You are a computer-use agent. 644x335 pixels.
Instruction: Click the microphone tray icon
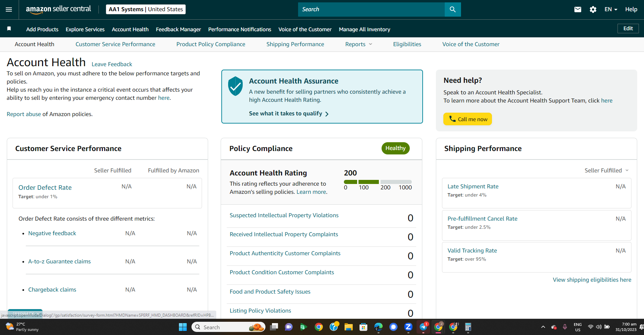565,327
